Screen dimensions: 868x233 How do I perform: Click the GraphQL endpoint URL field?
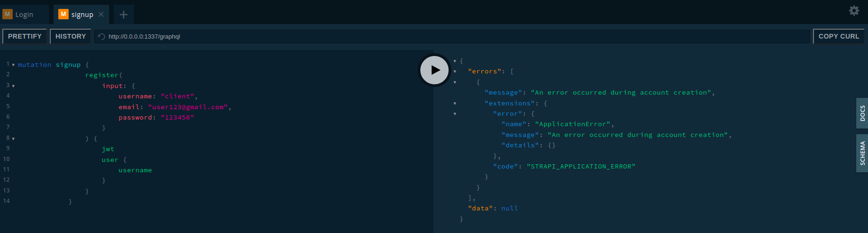(451, 36)
